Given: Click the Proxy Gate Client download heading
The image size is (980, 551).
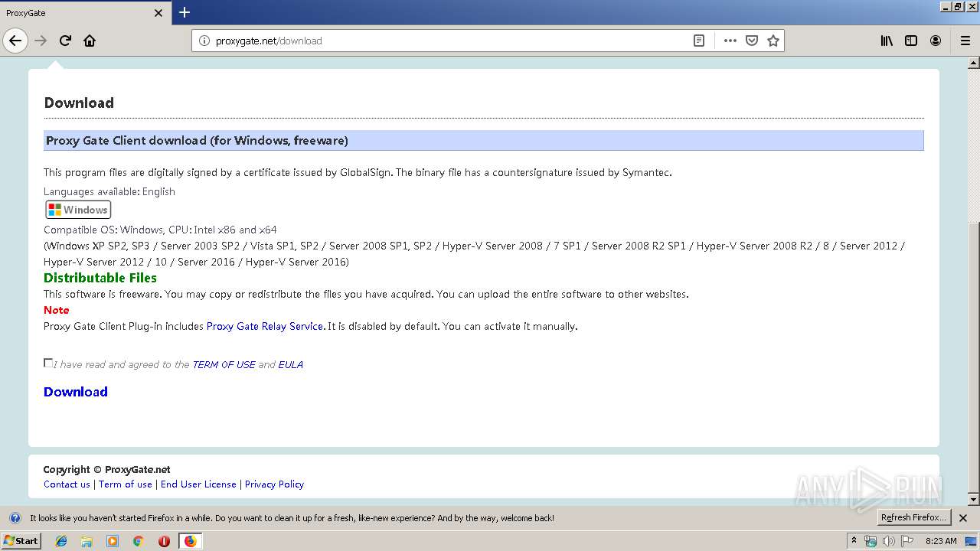Looking at the screenshot, I should (x=197, y=141).
